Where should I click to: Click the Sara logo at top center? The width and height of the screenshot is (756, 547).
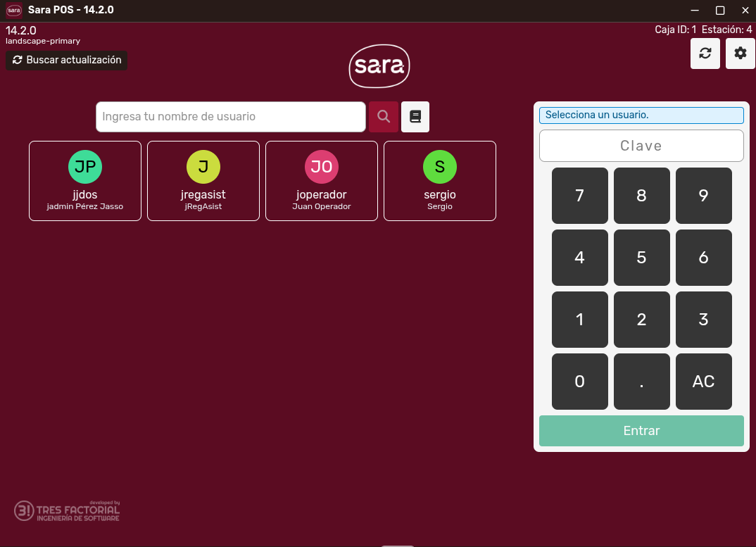pos(379,66)
